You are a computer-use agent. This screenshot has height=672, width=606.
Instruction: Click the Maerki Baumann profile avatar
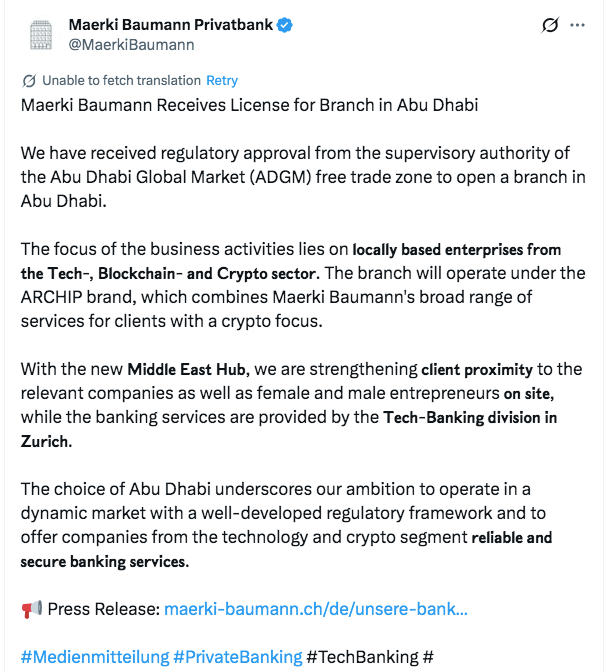click(41, 35)
